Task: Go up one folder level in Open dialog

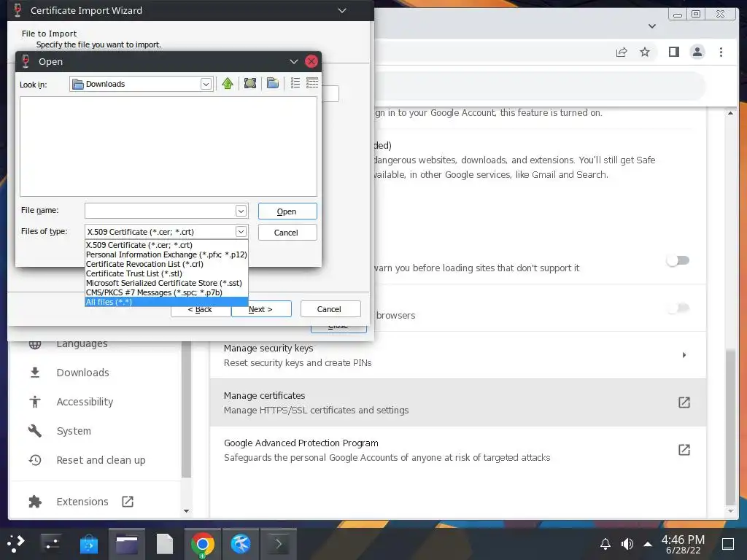Action: (x=228, y=83)
